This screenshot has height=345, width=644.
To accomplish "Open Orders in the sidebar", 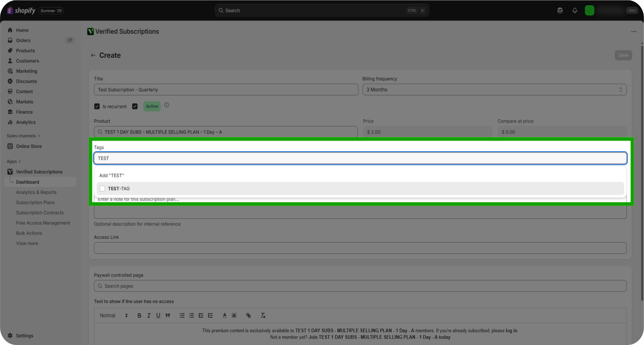I will (x=23, y=40).
